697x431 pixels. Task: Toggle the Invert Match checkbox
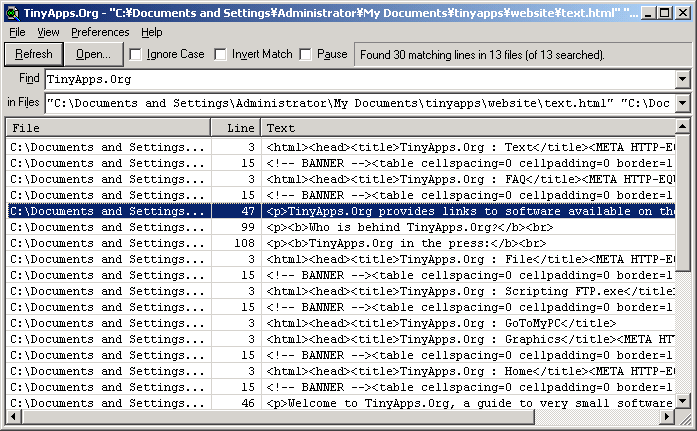(221, 54)
